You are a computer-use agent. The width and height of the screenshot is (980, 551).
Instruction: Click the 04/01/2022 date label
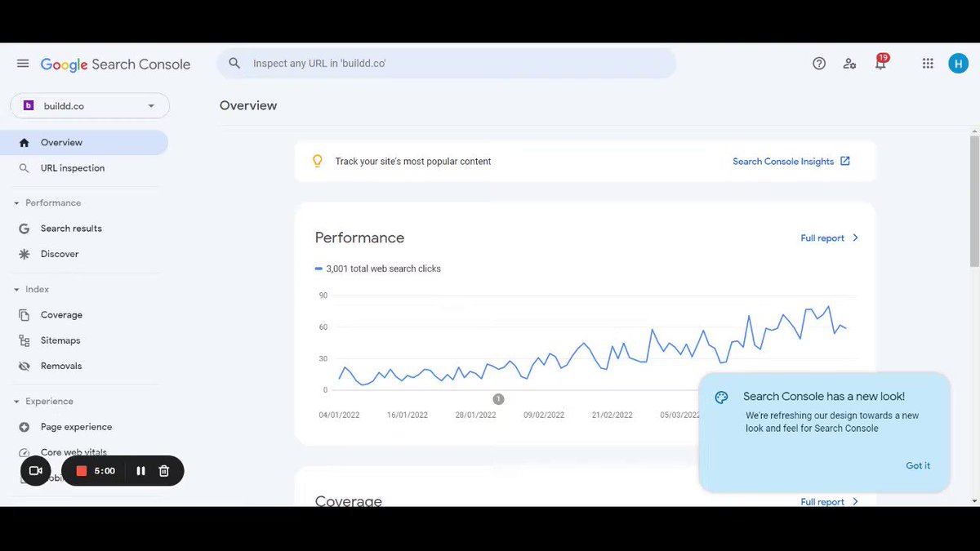pyautogui.click(x=339, y=415)
